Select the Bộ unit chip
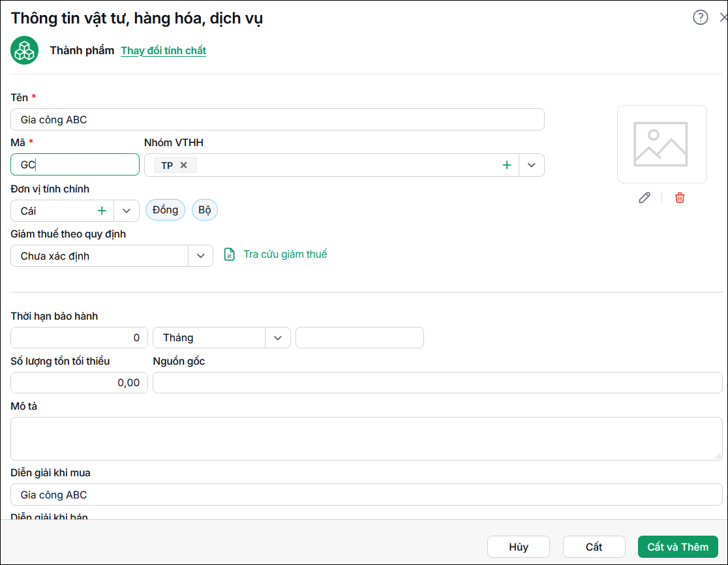Image resolution: width=728 pixels, height=565 pixels. [x=205, y=210]
